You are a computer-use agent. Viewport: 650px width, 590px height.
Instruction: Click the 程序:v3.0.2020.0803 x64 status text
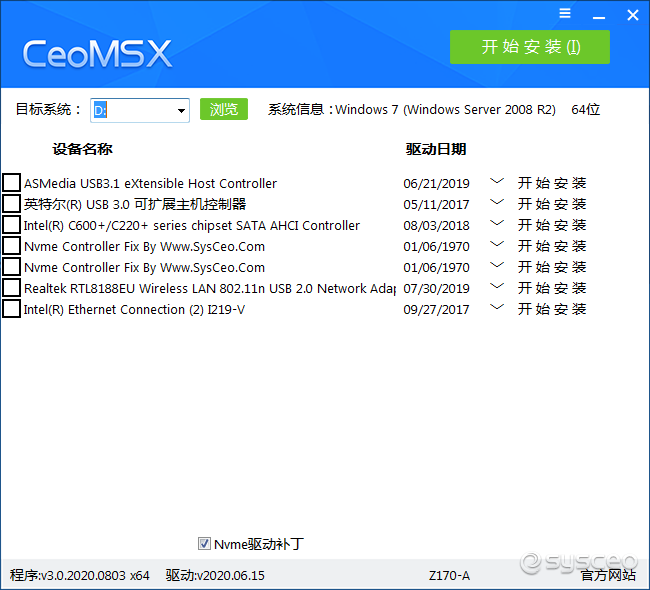pyautogui.click(x=80, y=575)
